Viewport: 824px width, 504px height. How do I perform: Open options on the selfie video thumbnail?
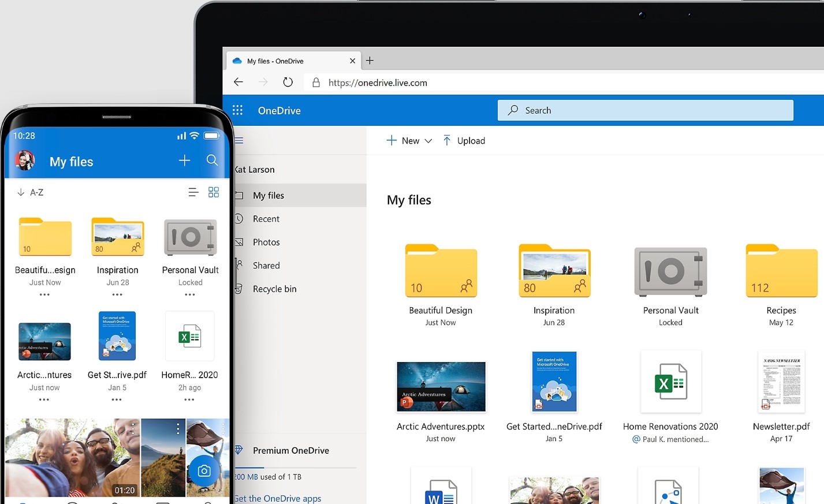tap(133, 428)
